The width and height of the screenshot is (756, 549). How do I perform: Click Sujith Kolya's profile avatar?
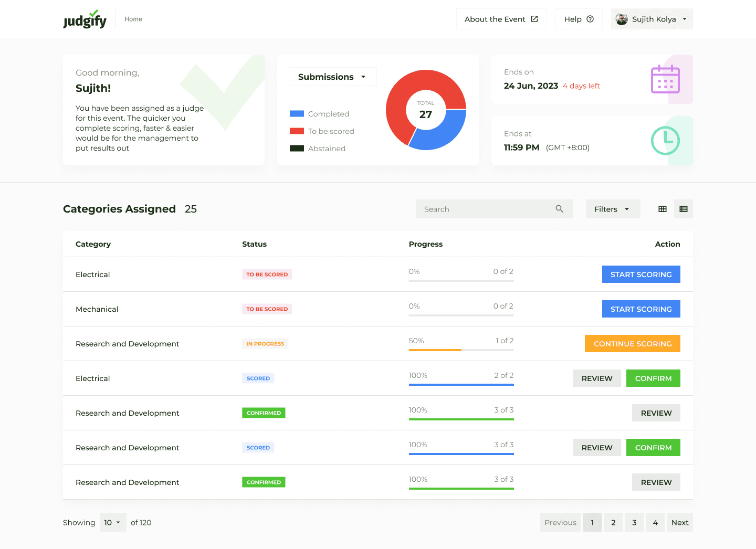point(622,19)
